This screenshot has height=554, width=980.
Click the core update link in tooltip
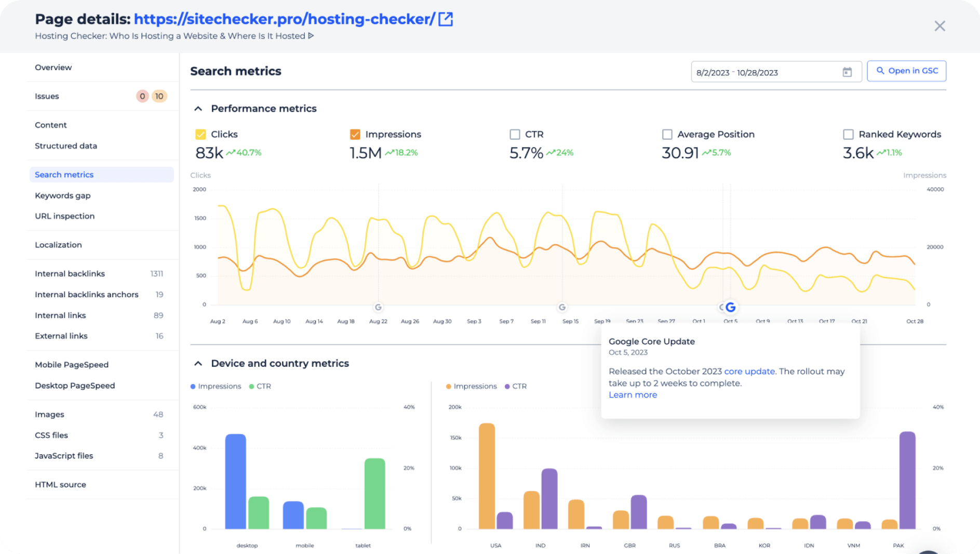tap(749, 372)
